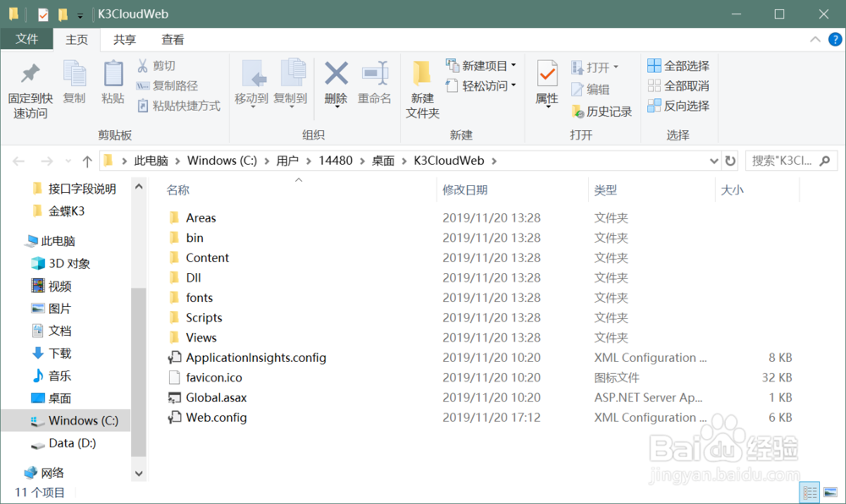Go back with the left arrow
This screenshot has width=846, height=504.
19,161
